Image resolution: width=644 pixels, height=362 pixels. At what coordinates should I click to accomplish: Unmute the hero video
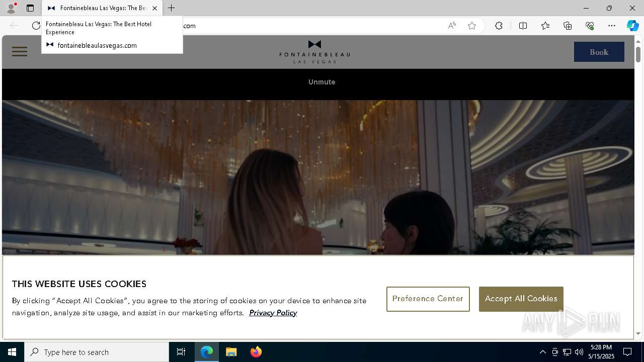coord(322,82)
